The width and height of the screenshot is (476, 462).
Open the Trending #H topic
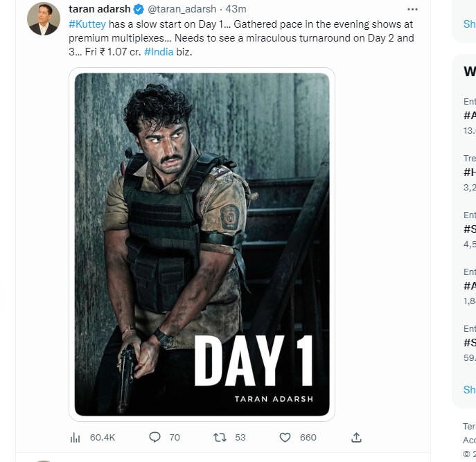[469, 172]
